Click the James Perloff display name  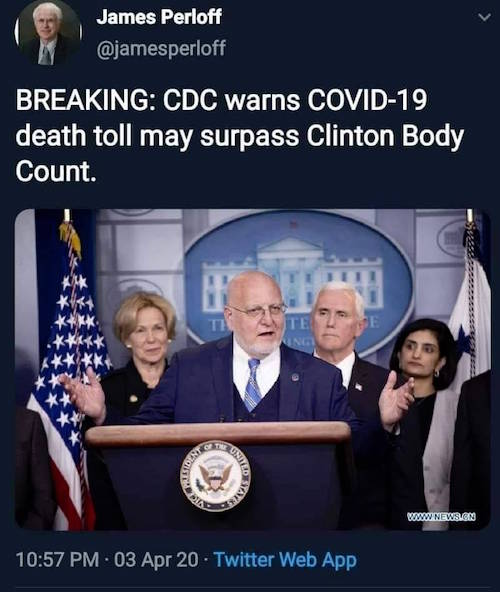tap(159, 17)
